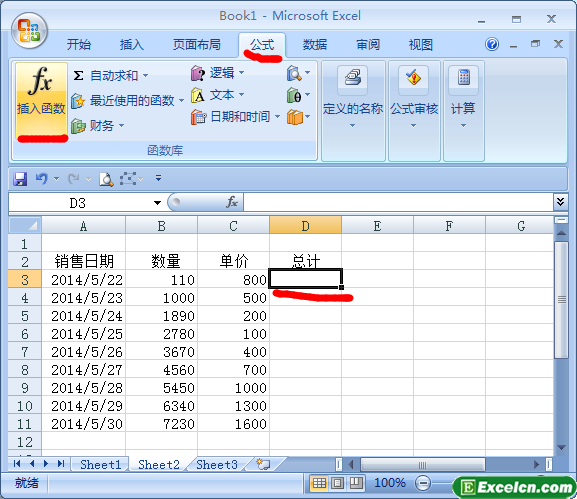Expand the Text functions dropdown arrow
Viewport: 577px width, 499px height.
[x=241, y=95]
